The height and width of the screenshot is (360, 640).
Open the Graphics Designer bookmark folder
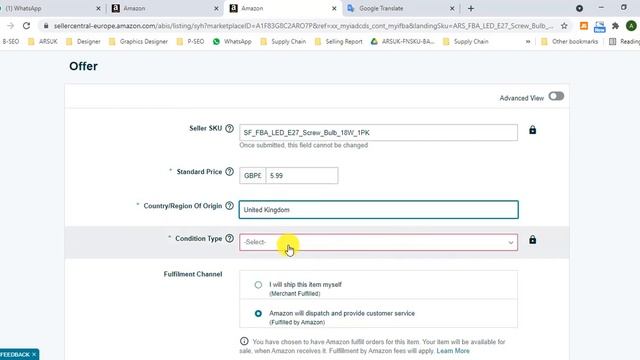pos(138,42)
